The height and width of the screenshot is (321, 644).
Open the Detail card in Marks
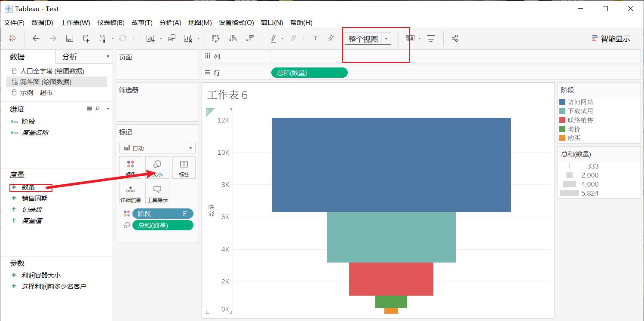[131, 193]
